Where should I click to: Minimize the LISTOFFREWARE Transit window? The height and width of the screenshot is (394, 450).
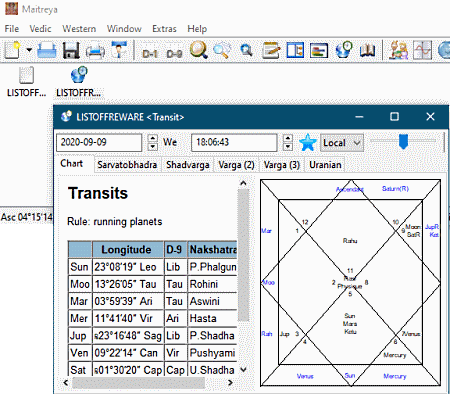pos(359,116)
